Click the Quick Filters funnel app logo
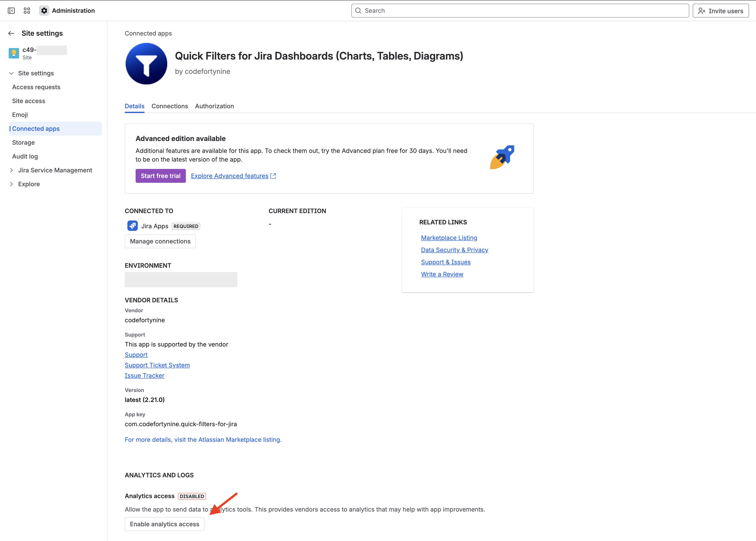The width and height of the screenshot is (756, 541). (x=146, y=64)
